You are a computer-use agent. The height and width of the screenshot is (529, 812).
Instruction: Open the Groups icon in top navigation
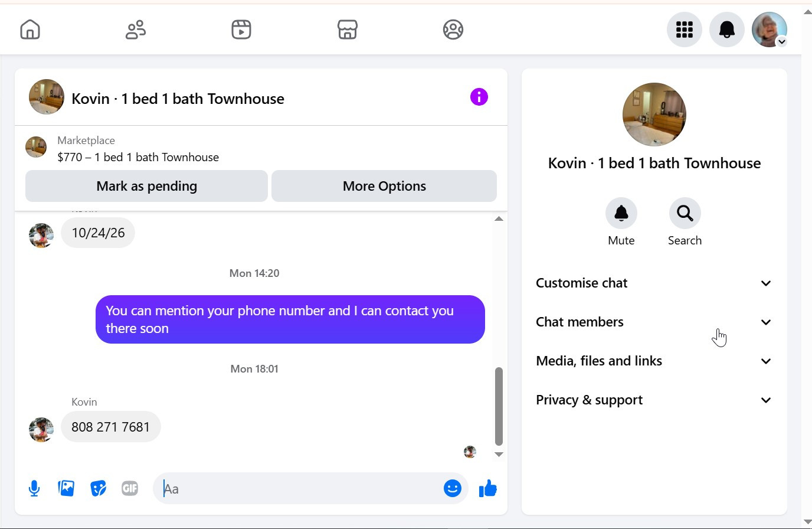tap(453, 30)
